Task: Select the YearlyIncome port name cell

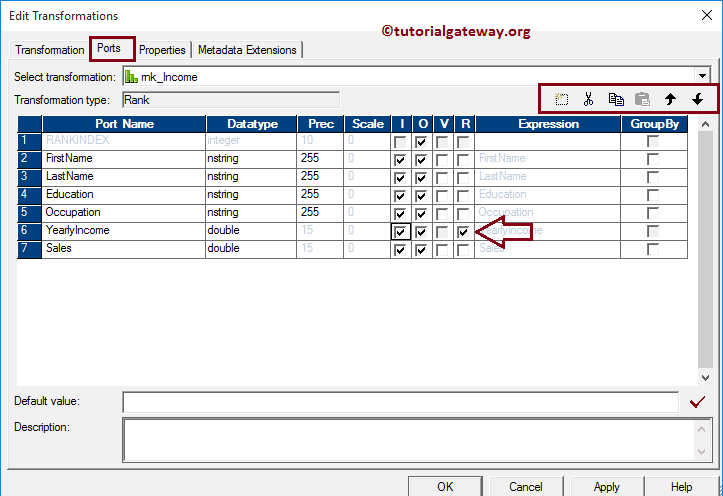Action: [124, 231]
